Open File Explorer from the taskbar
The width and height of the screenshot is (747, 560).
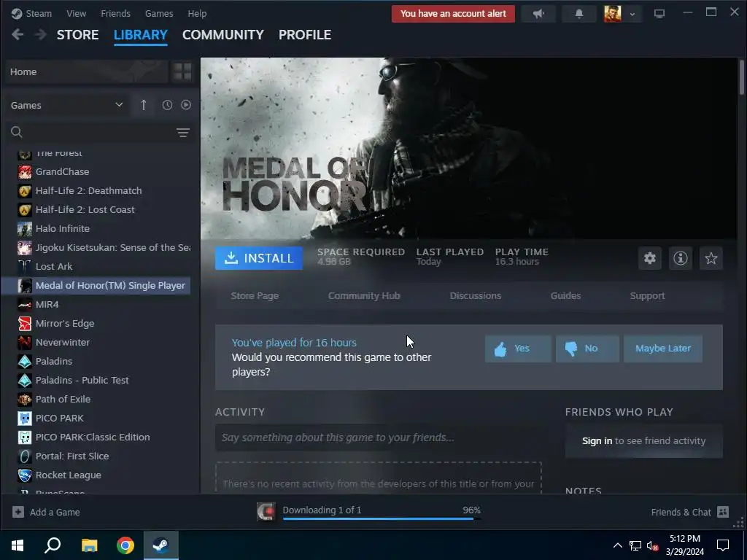tap(89, 545)
